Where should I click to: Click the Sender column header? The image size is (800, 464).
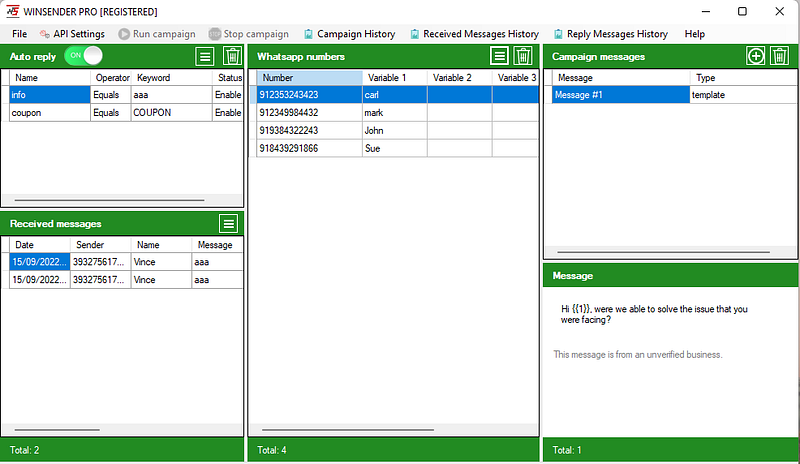tap(101, 245)
